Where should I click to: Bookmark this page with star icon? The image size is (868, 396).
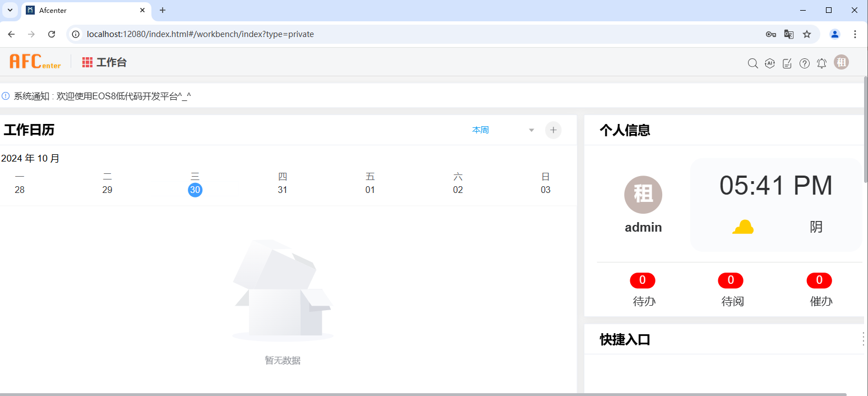click(807, 34)
